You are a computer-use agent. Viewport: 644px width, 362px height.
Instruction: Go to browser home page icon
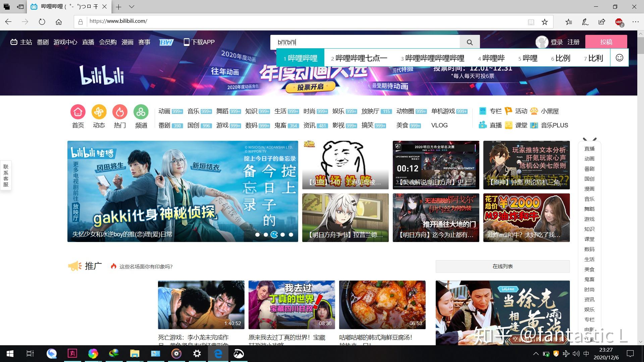(59, 22)
